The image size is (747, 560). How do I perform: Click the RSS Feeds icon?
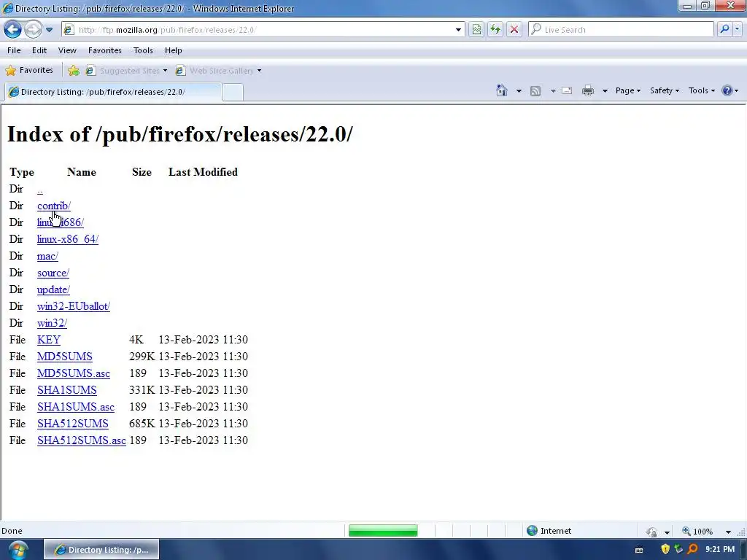[535, 90]
